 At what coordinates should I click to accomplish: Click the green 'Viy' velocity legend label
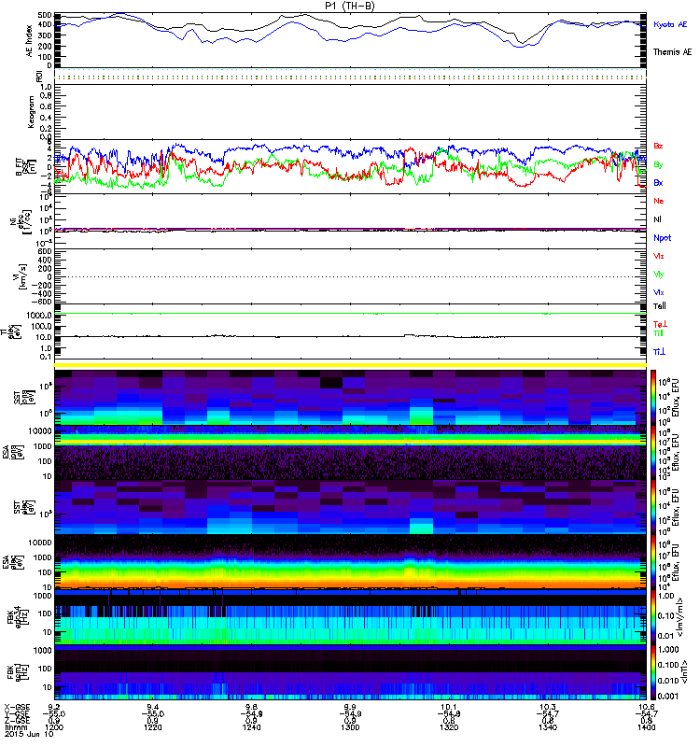coord(658,275)
